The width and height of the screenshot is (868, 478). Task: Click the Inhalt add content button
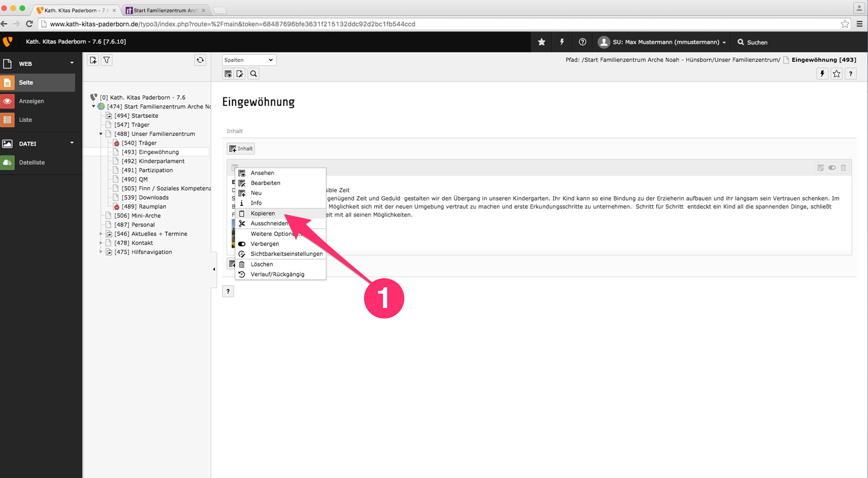241,149
